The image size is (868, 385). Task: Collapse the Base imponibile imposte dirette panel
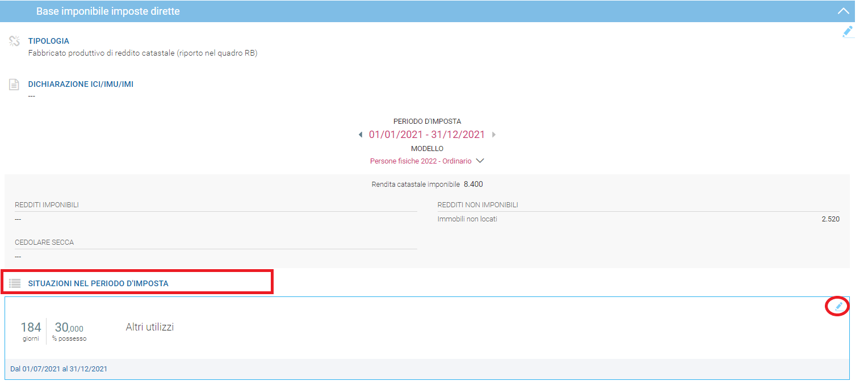(x=844, y=11)
